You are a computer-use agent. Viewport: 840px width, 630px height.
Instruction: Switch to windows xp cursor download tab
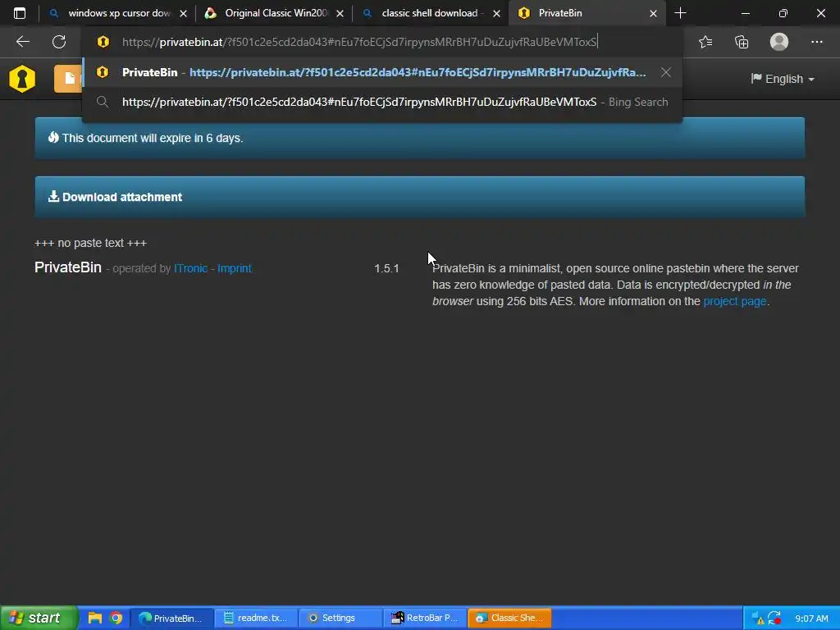click(x=117, y=13)
